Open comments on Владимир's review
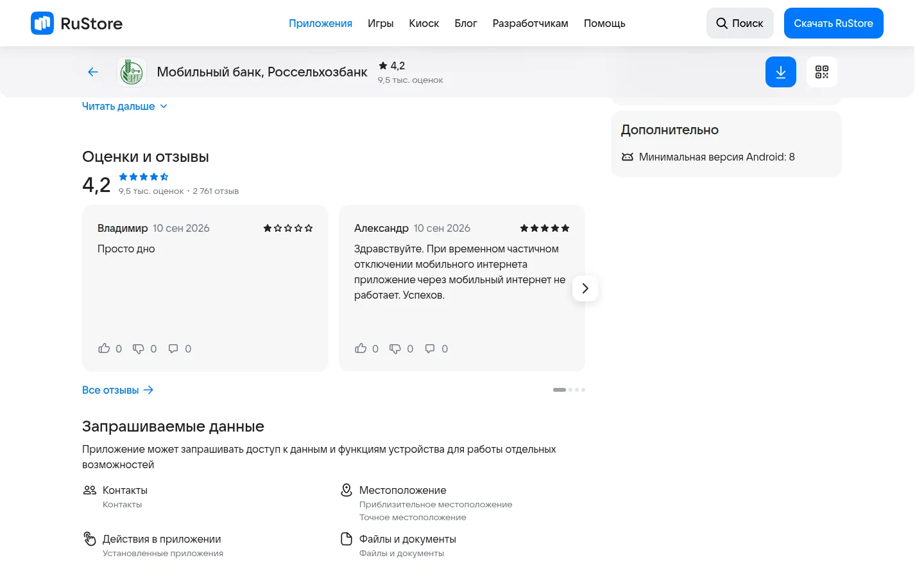924x578 pixels. point(173,349)
